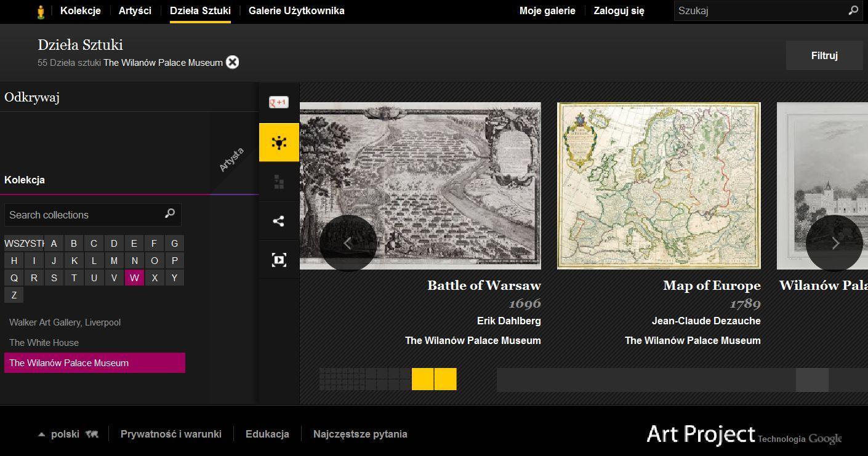868x456 pixels.
Task: Filter collections by letter M
Action: pyautogui.click(x=114, y=260)
